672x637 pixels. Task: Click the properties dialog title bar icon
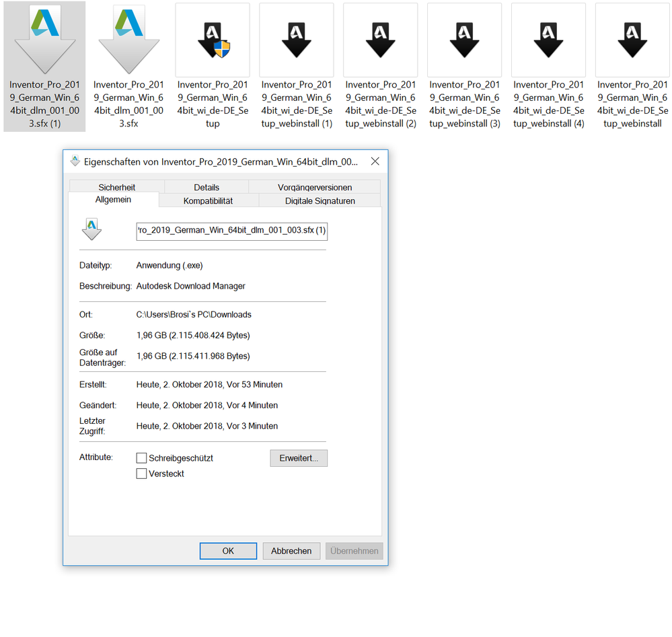pos(75,161)
